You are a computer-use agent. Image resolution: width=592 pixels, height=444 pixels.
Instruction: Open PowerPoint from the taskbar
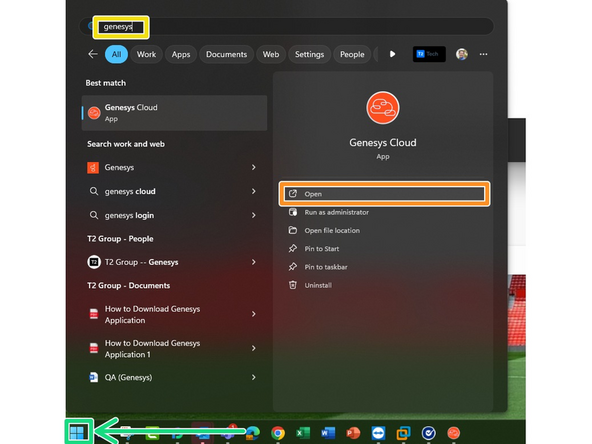coord(353,433)
